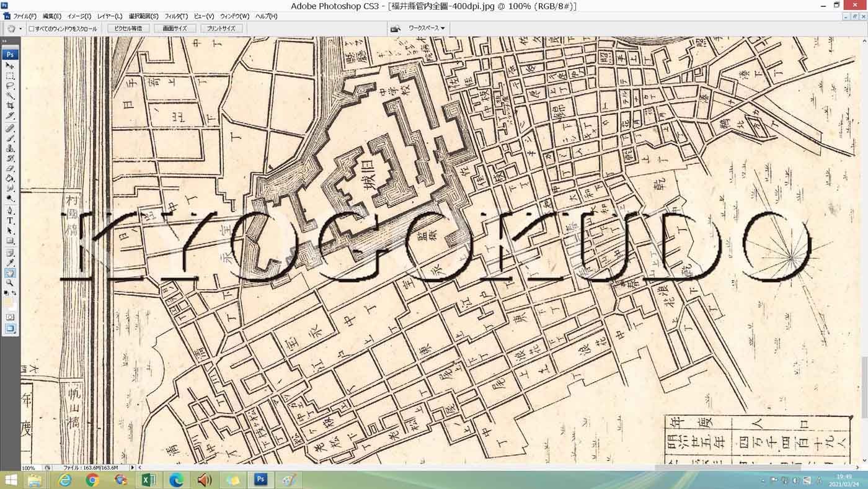Click the Photoshop logo atop toolbox

[x=10, y=54]
